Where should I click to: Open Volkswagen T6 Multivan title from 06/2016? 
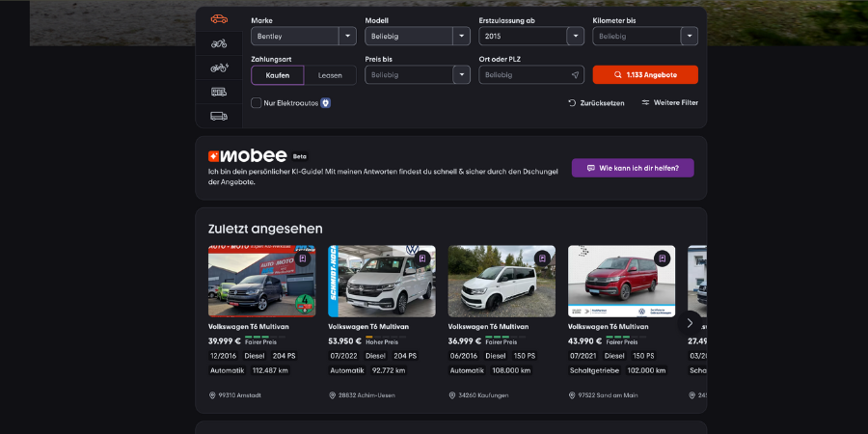(x=488, y=327)
